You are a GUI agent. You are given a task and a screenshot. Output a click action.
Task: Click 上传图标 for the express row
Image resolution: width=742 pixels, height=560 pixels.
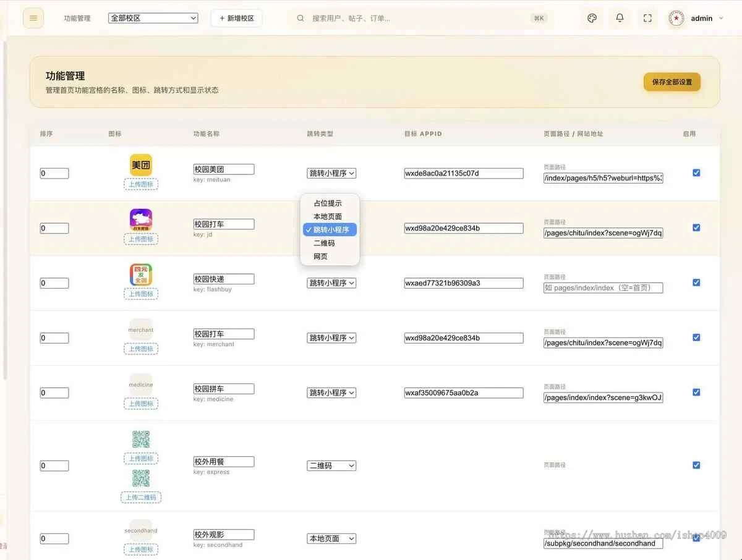pyautogui.click(x=141, y=459)
